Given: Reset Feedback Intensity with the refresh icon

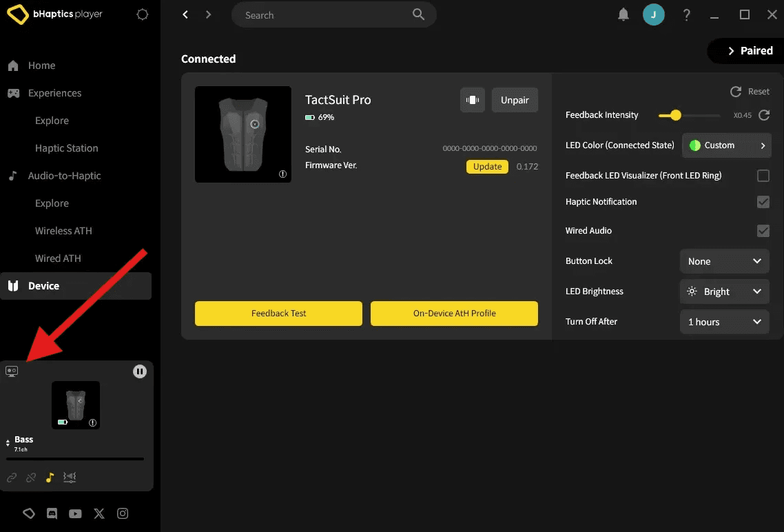Looking at the screenshot, I should pos(763,115).
